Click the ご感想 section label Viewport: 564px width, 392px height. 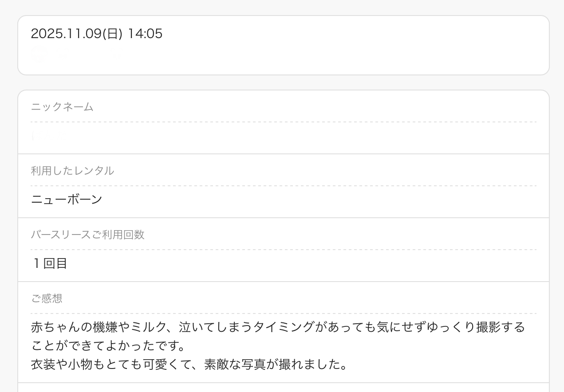click(47, 298)
